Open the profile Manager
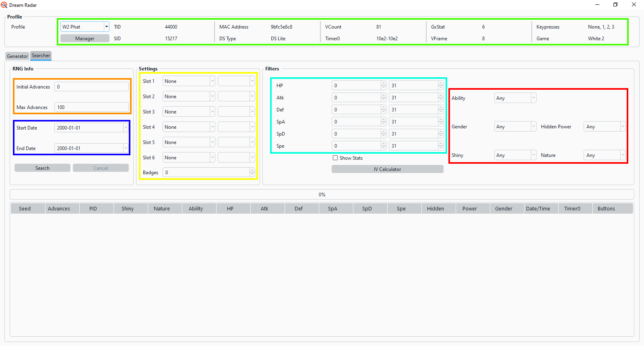644x346 pixels. 85,39
